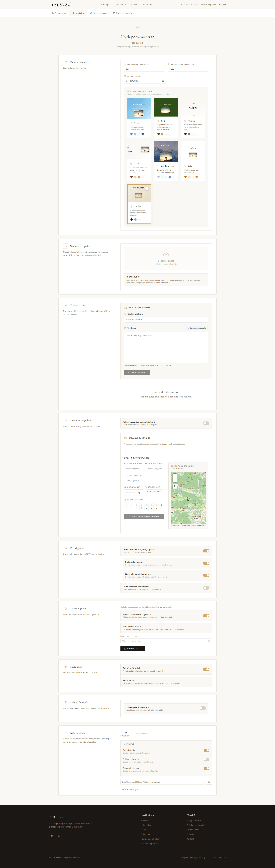Viewport: 275px width, 868px height.
Task: Click the Osnovne nastavitve section icon
Action: click(x=66, y=62)
